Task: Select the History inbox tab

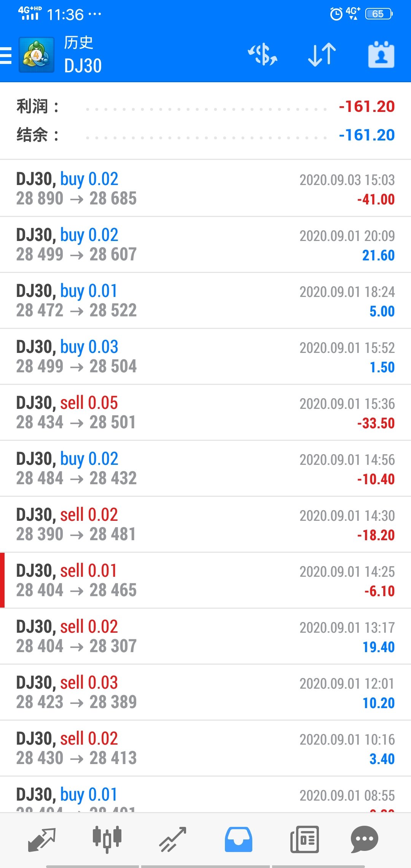Action: point(239,839)
